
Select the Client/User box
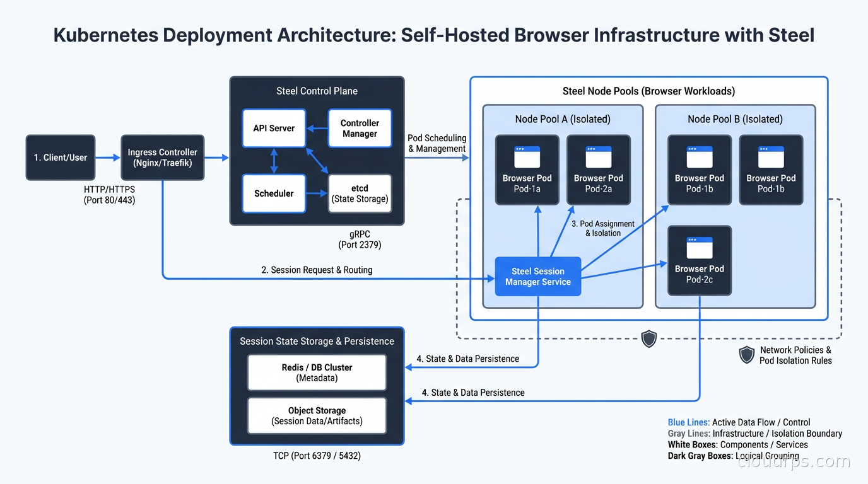tap(61, 158)
